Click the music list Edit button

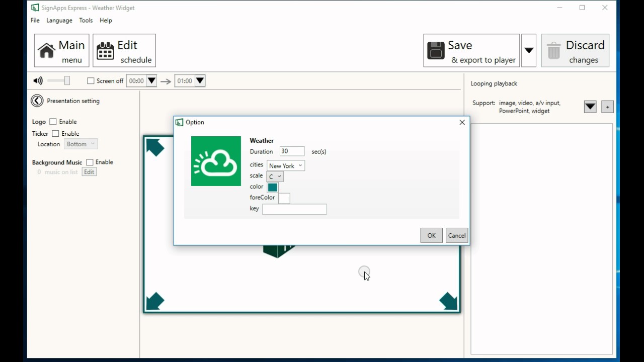pyautogui.click(x=89, y=172)
